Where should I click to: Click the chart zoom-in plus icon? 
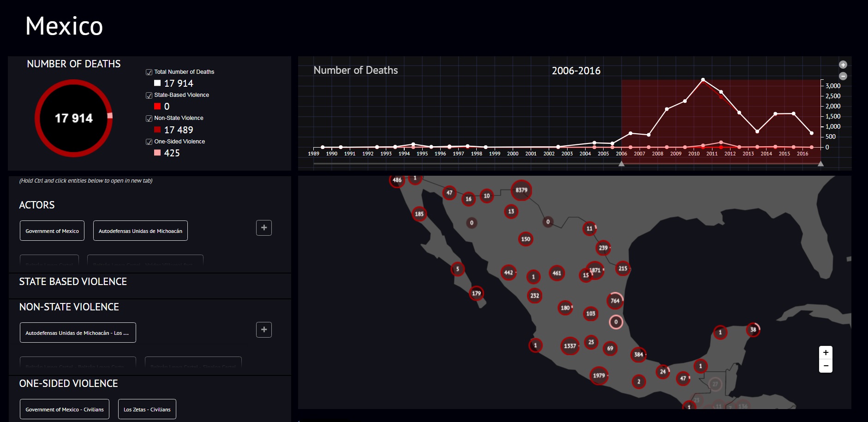[843, 65]
